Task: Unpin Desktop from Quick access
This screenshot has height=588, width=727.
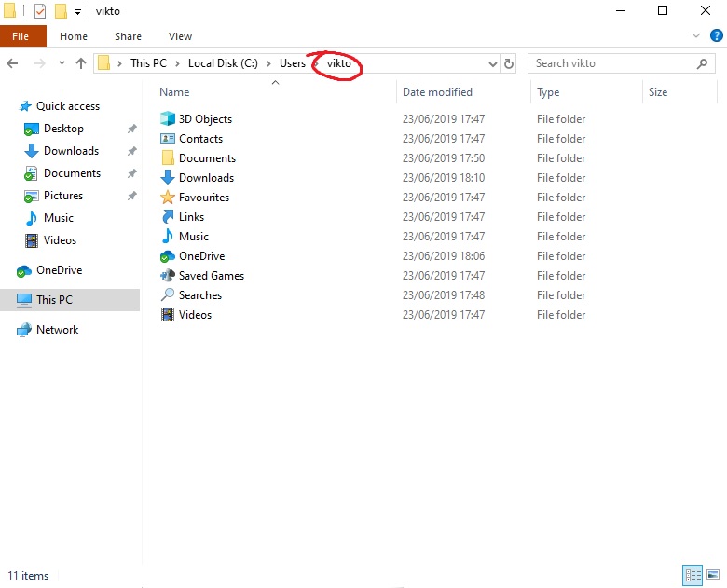Action: (x=132, y=129)
